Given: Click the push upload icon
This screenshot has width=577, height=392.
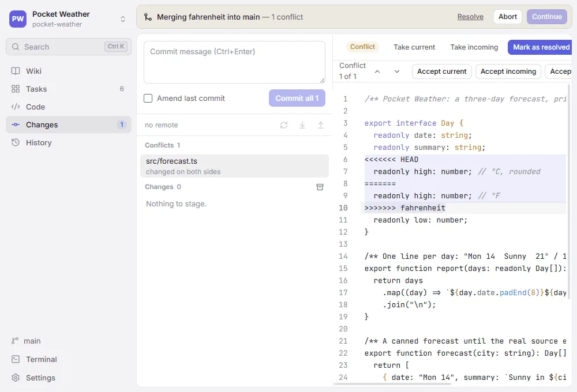Looking at the screenshot, I should tap(320, 125).
